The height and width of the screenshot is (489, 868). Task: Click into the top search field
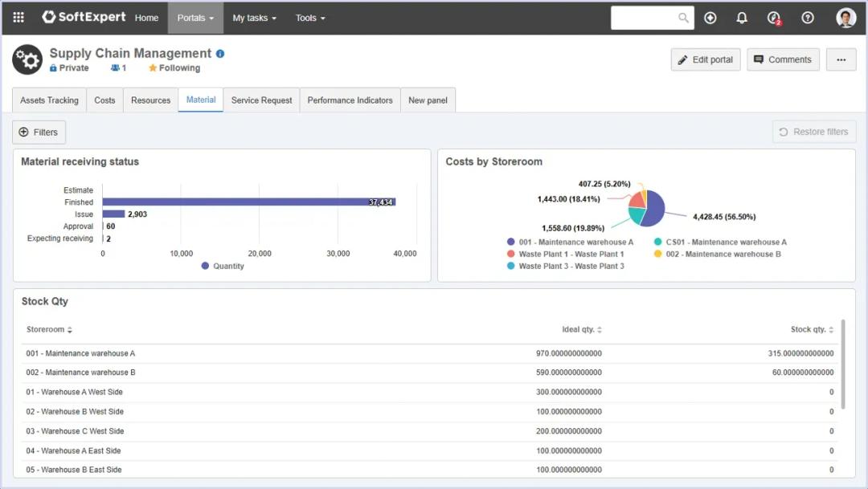(x=645, y=18)
